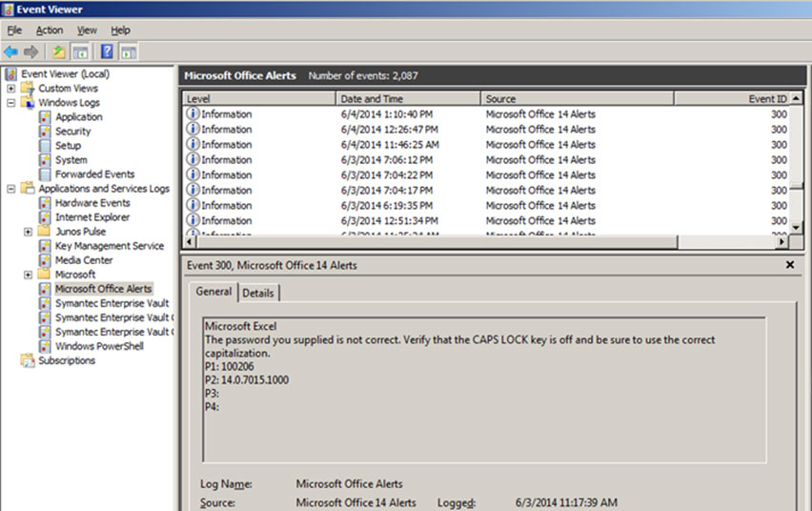The image size is (812, 511).
Task: Expand the Junos Pulse tree node
Action: coord(28,232)
